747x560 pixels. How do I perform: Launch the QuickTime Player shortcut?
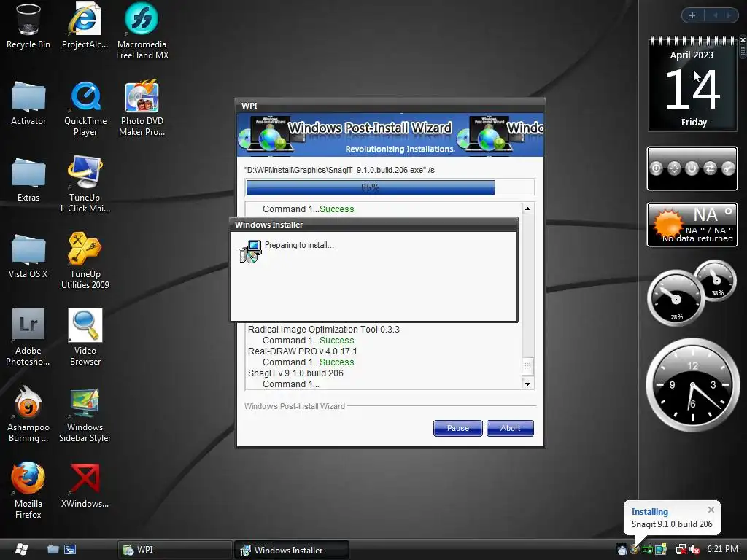(x=85, y=109)
